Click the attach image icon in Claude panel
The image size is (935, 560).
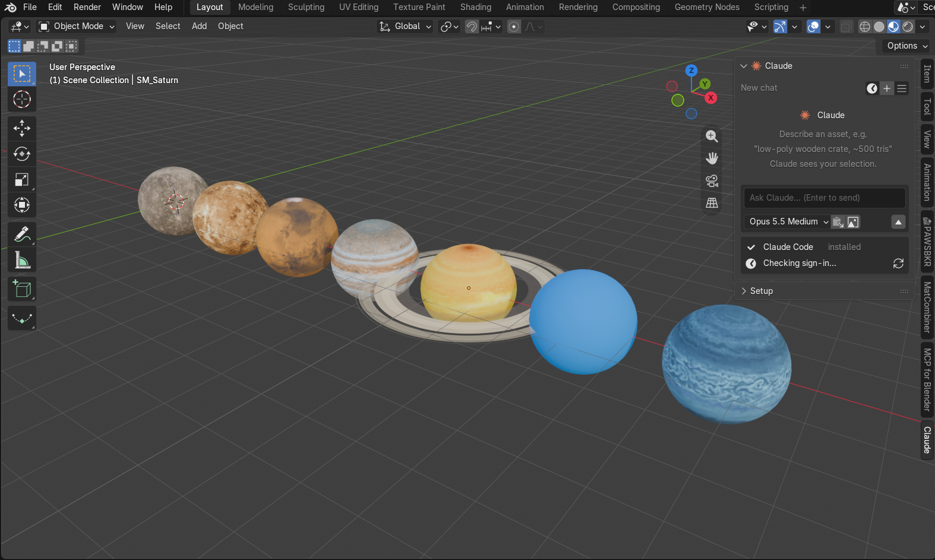tap(853, 222)
